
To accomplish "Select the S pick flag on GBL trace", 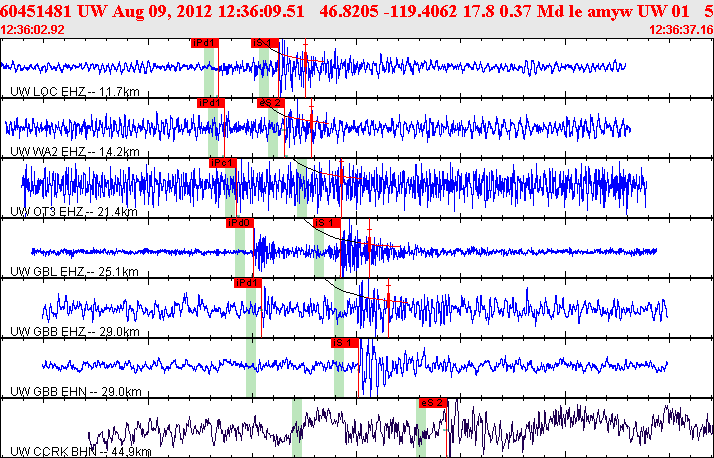I will point(328,222).
